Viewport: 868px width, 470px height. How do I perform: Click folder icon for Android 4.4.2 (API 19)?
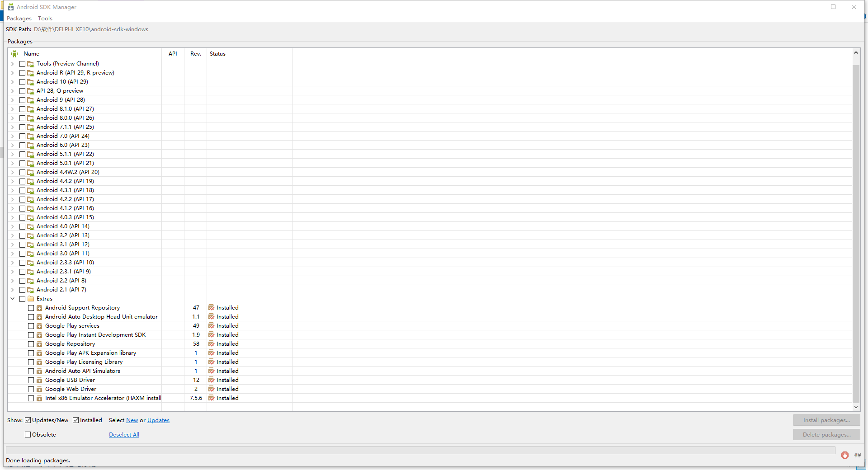[31, 181]
